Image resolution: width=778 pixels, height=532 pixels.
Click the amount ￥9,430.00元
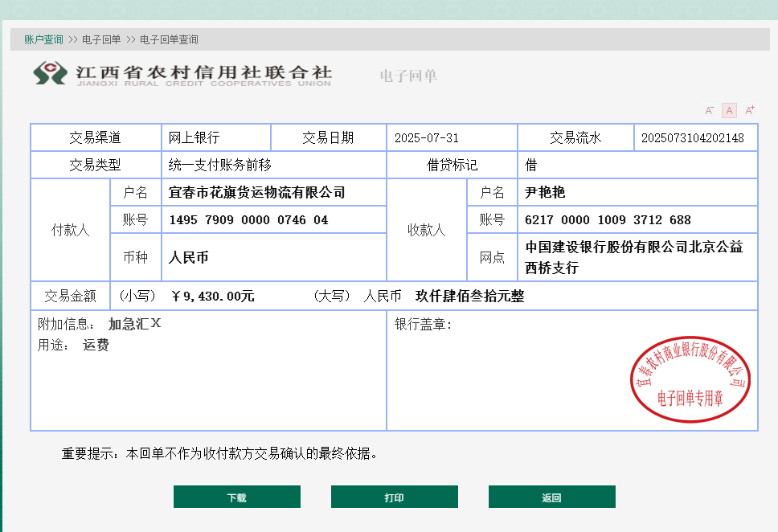[x=212, y=297]
